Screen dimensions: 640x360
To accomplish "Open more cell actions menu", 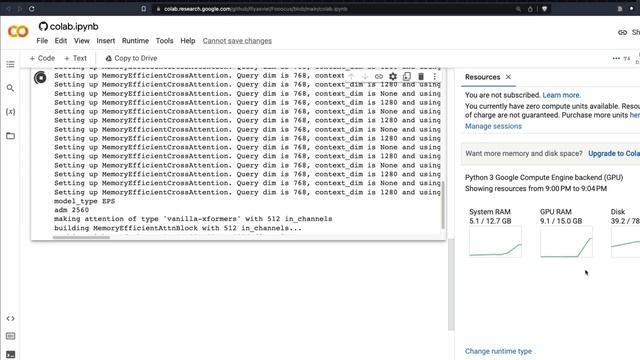I will click(x=435, y=76).
